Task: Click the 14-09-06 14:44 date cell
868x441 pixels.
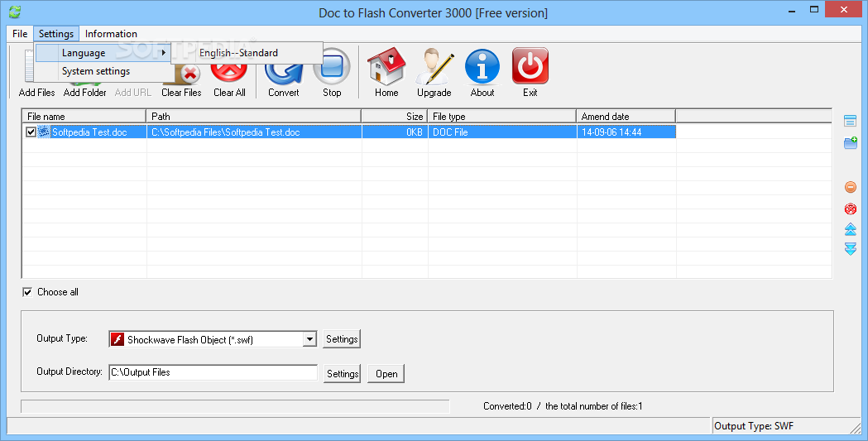Action: [626, 132]
